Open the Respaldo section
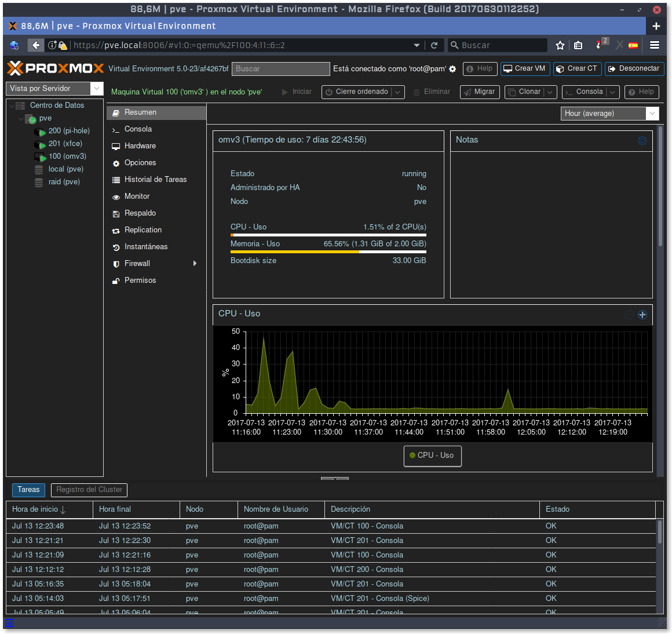 click(x=156, y=213)
